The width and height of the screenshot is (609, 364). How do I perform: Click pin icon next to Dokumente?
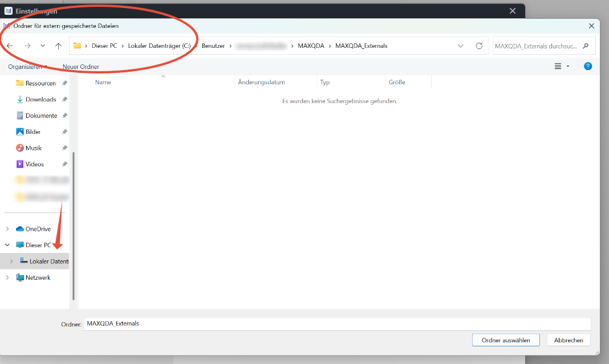click(65, 116)
